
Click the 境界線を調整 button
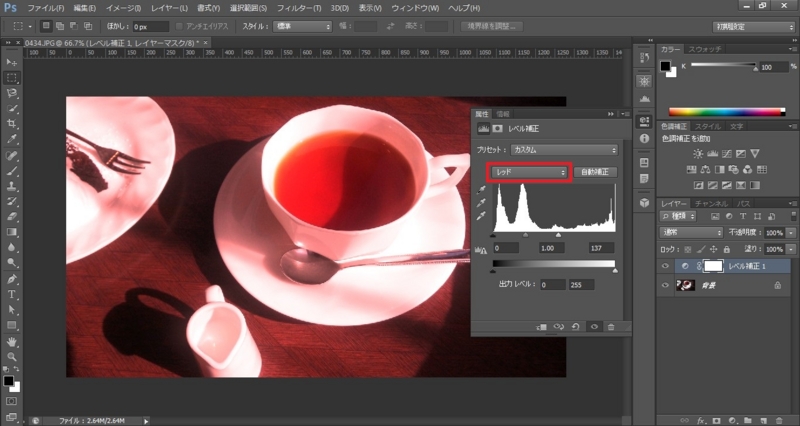pyautogui.click(x=492, y=26)
